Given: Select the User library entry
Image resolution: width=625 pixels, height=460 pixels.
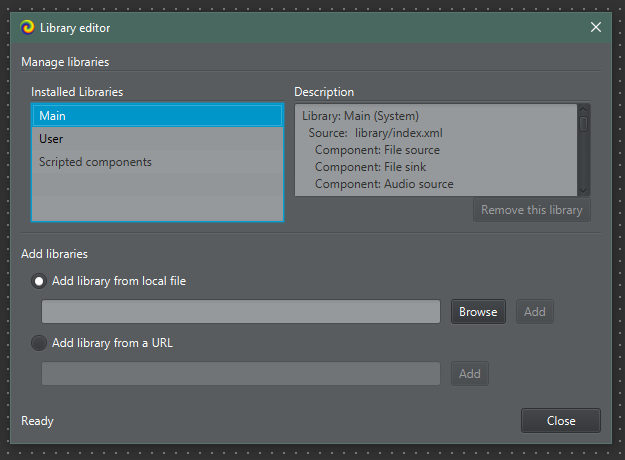Looking at the screenshot, I should pos(157,139).
